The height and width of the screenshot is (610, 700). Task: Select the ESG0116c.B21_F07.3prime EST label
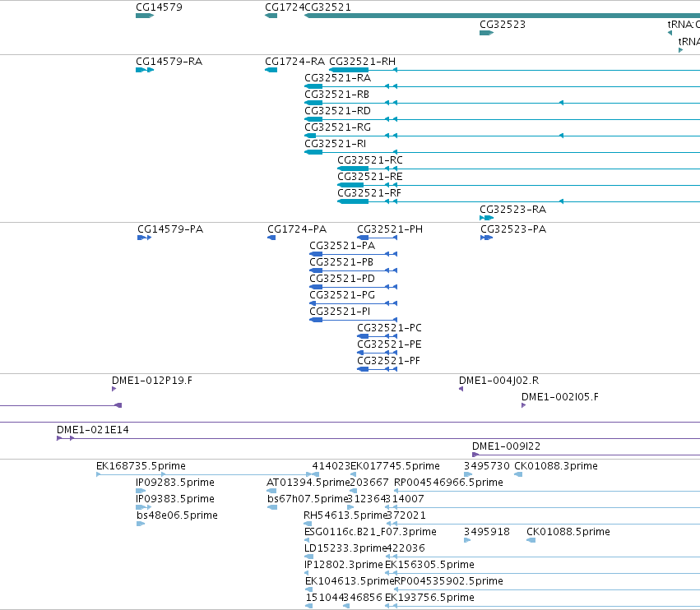370,532
